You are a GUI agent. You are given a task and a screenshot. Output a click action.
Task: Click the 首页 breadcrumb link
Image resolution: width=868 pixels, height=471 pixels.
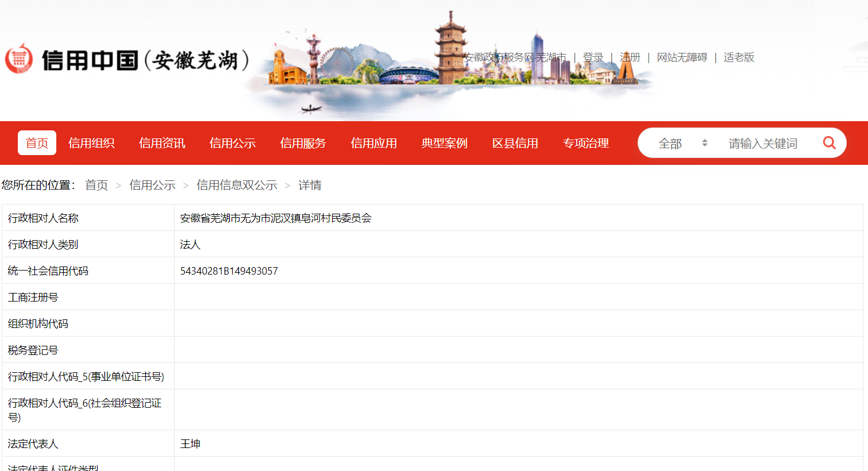point(97,185)
